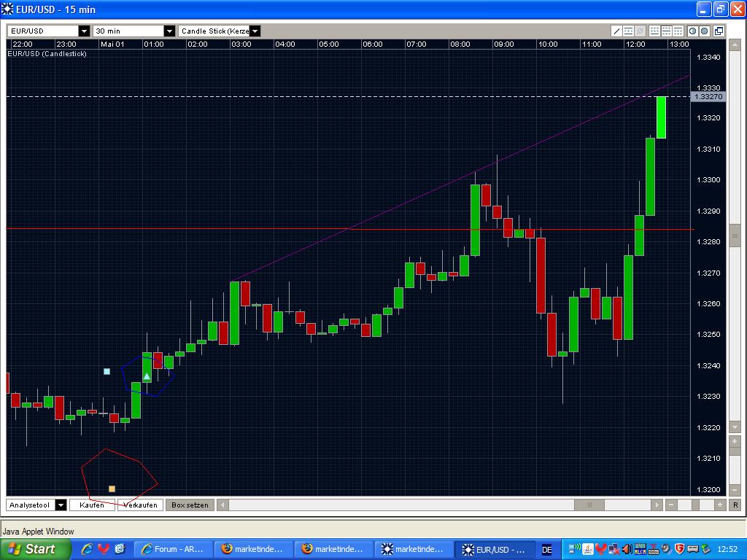Viewport: 747px width, 560px height.
Task: Click the delete drawing lines icon
Action: click(x=640, y=31)
